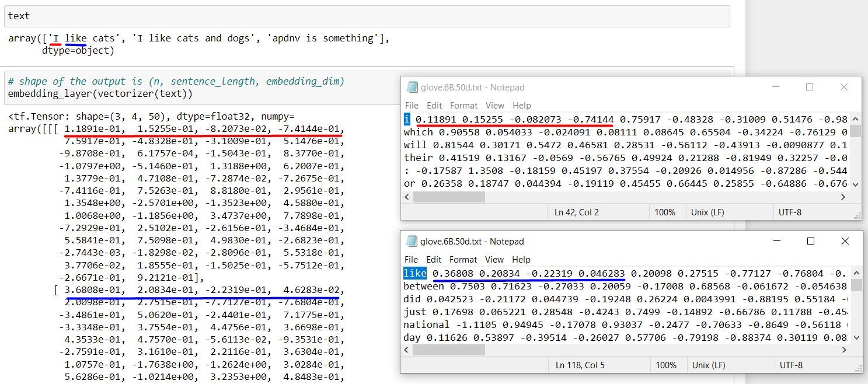This screenshot has width=868, height=384.
Task: Open the Format menu in the Ln 42 Notepad
Action: pyautogui.click(x=463, y=106)
